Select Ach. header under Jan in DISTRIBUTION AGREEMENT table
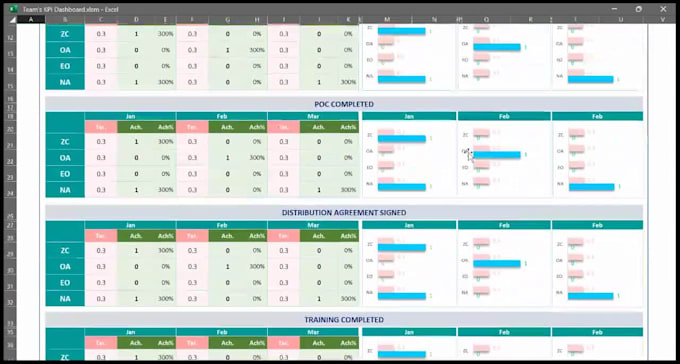This screenshot has height=364, width=680. [x=136, y=236]
